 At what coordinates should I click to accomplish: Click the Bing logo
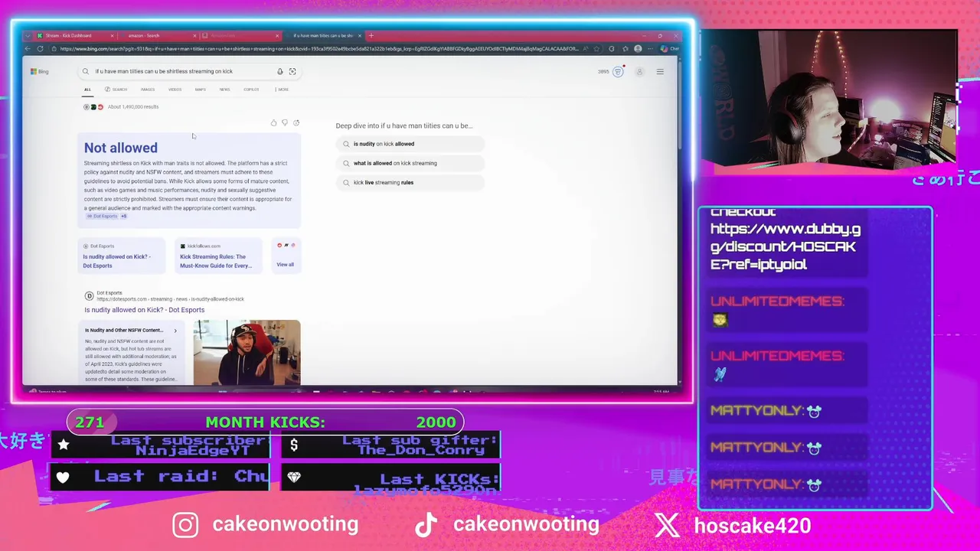[40, 71]
